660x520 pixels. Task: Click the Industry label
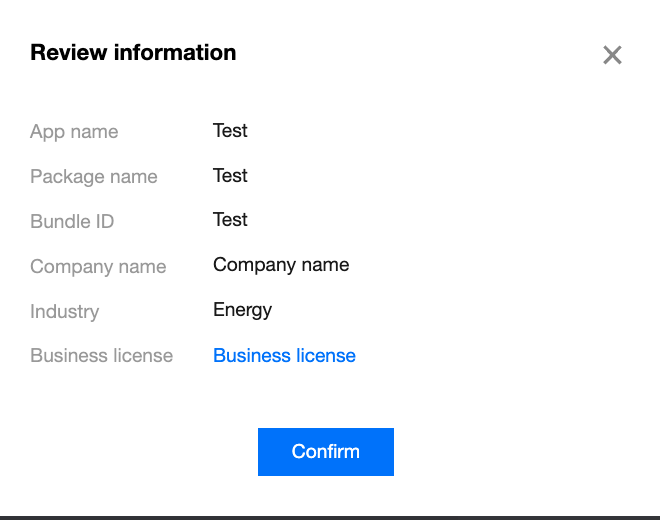[x=64, y=311]
